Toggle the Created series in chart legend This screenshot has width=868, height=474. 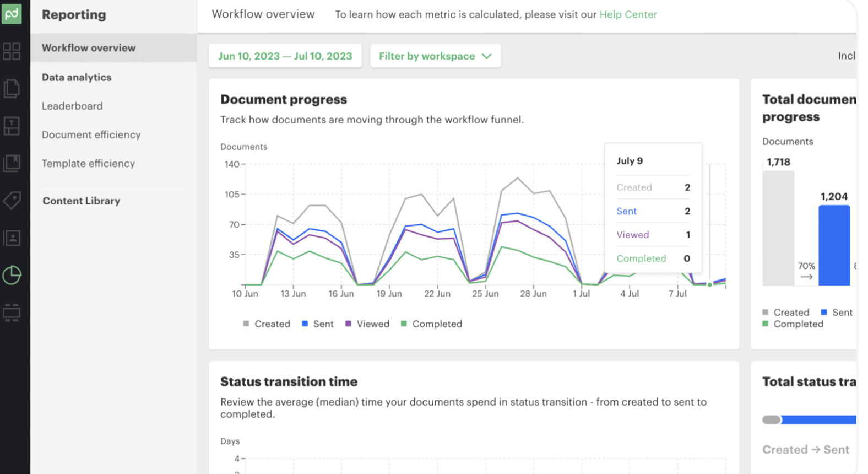click(x=267, y=324)
